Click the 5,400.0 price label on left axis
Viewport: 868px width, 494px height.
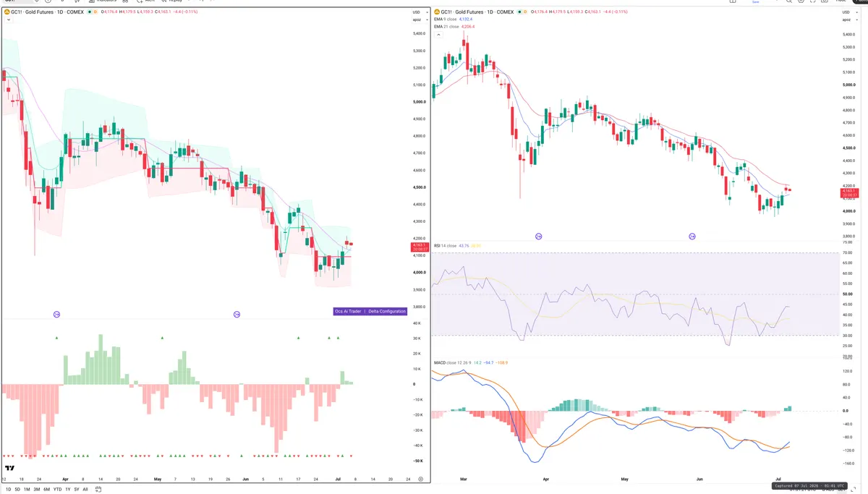[418, 34]
